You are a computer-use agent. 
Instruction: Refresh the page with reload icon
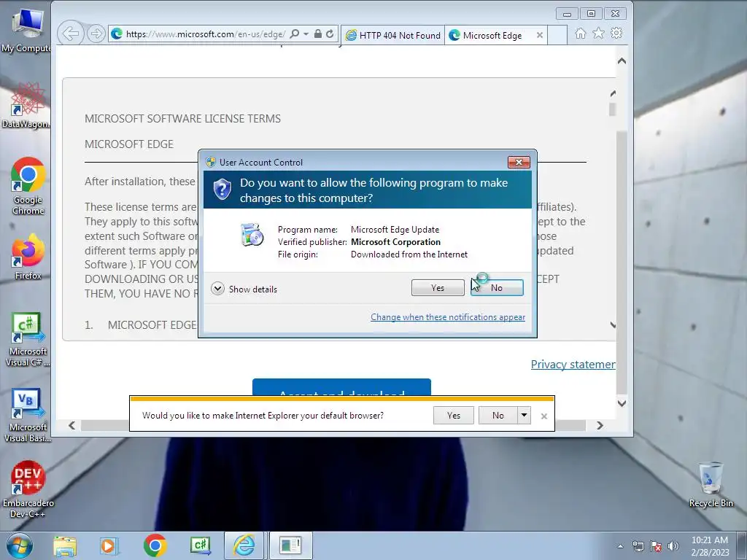[330, 34]
